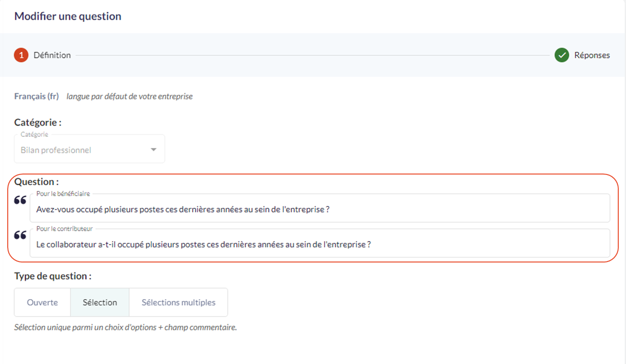
Task: Click the small Pour le contributeur floating label
Action: (x=64, y=229)
